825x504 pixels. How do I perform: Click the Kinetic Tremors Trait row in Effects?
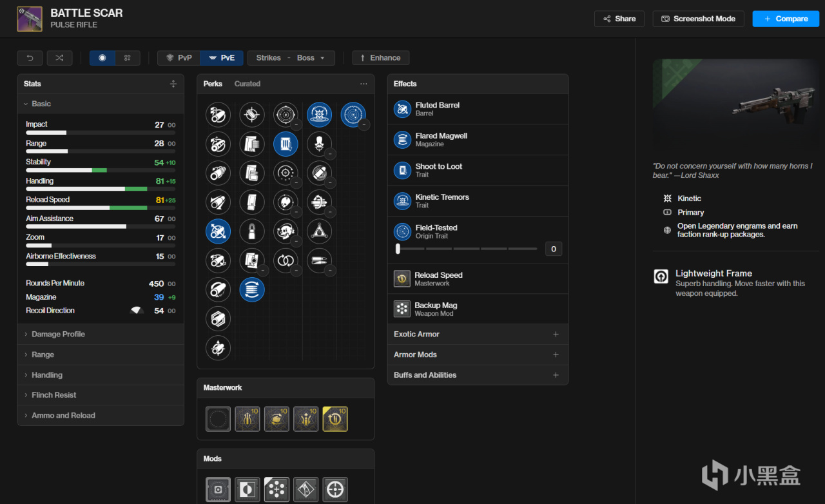coord(478,201)
